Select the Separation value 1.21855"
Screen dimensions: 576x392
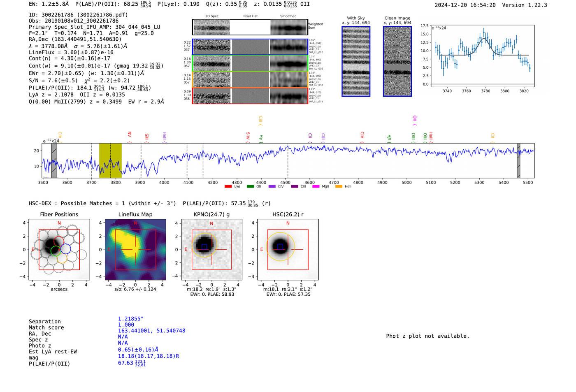[x=131, y=319]
